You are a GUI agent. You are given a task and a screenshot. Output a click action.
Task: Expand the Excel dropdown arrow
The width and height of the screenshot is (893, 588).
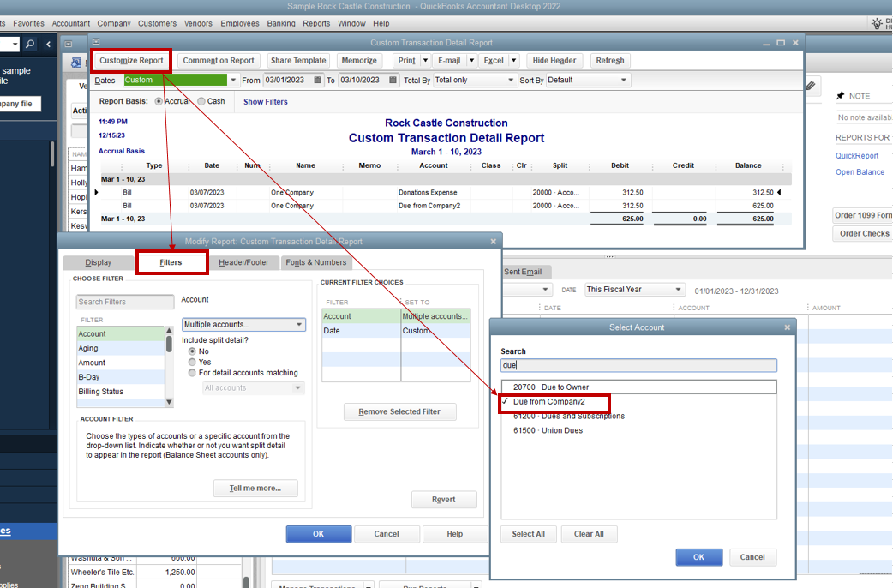tap(513, 60)
